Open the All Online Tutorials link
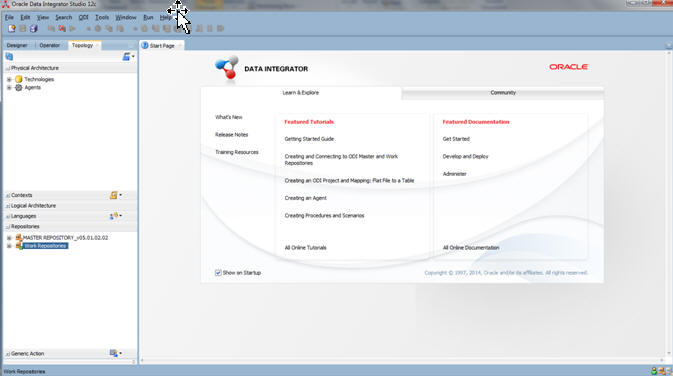Image resolution: width=673 pixels, height=376 pixels. point(306,248)
